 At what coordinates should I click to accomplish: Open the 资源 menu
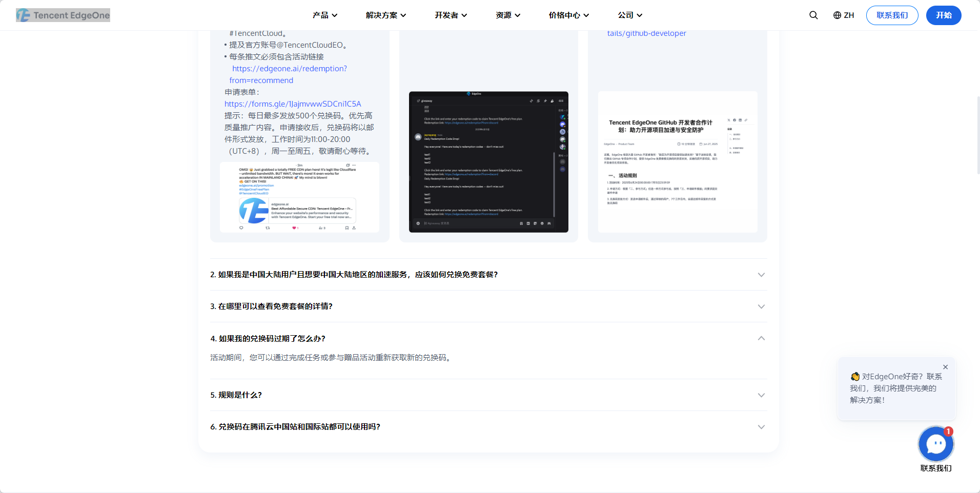508,15
